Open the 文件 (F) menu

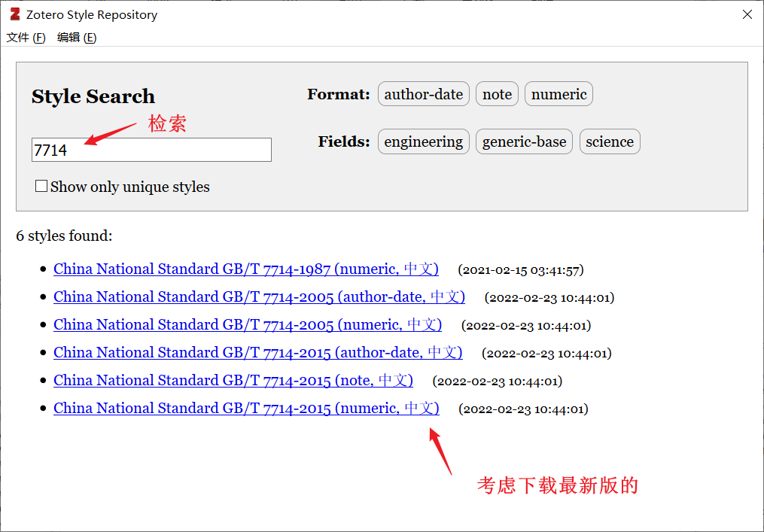pos(26,38)
